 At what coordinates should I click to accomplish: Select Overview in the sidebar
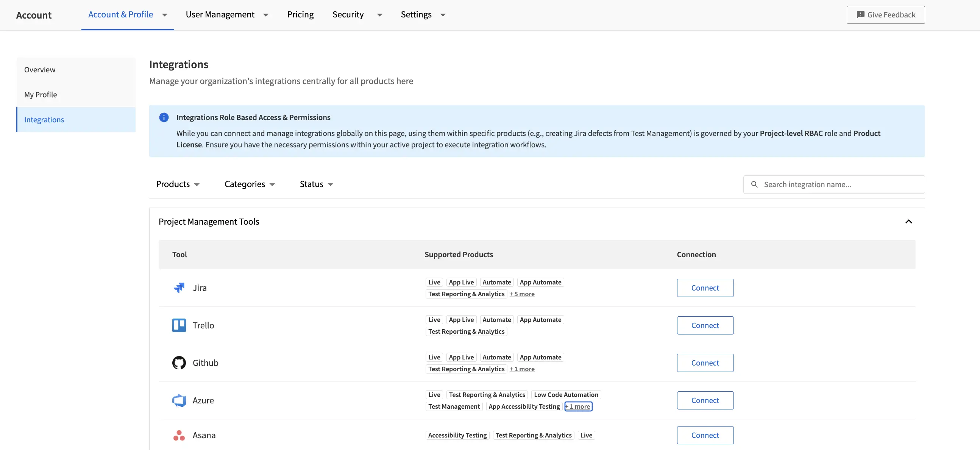(x=76, y=70)
